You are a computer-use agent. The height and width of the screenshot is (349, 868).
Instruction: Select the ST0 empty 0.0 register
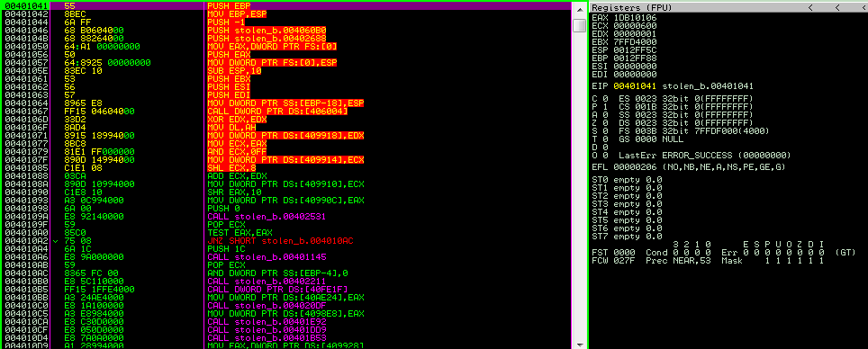click(x=628, y=179)
